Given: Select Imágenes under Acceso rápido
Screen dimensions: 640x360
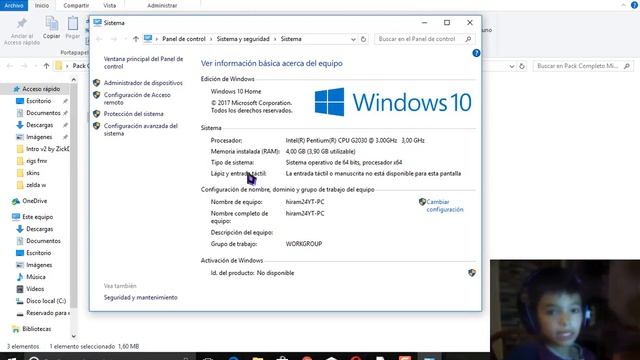Looking at the screenshot, I should pos(39,137).
